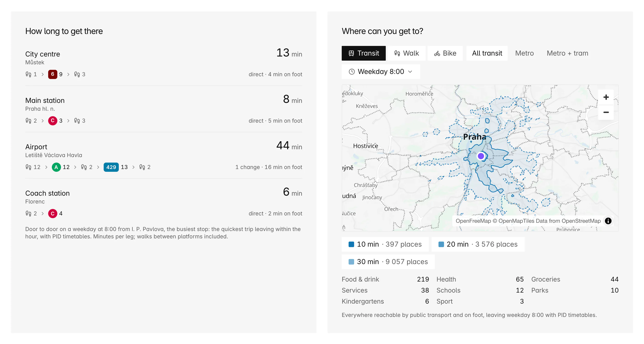Image resolution: width=644 pixels, height=344 pixels.
Task: Toggle the 30 min · 9 057 places chip
Action: tap(388, 262)
